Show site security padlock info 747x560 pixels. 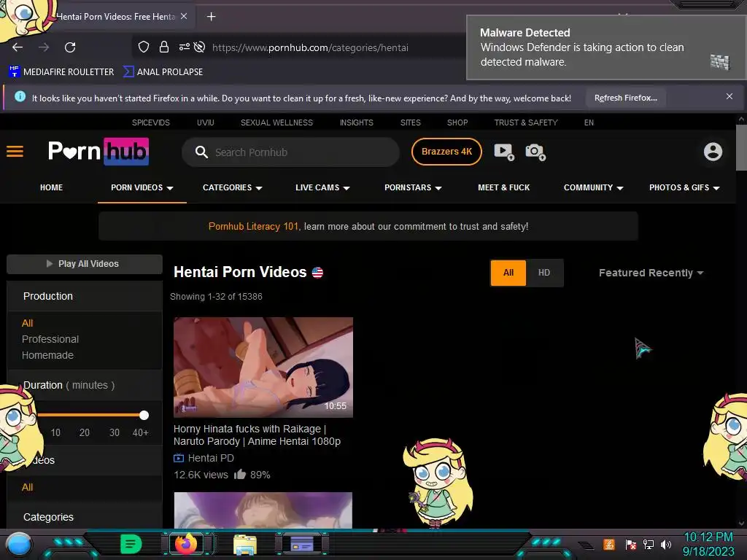point(164,47)
